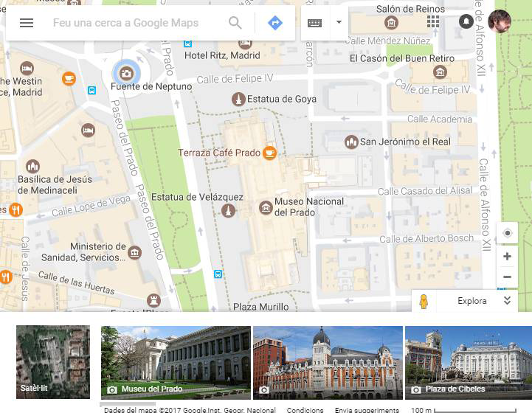Click the search magnifier icon
This screenshot has width=532, height=413.
pos(235,23)
